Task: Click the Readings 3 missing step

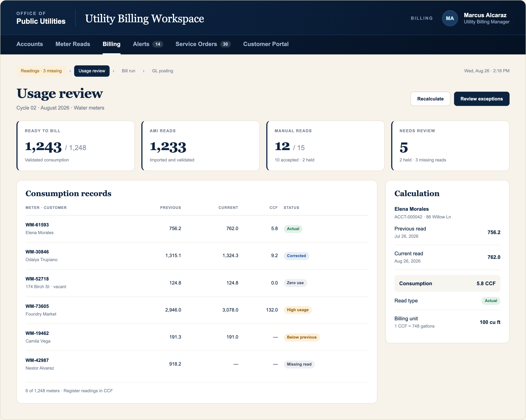Action: (41, 71)
